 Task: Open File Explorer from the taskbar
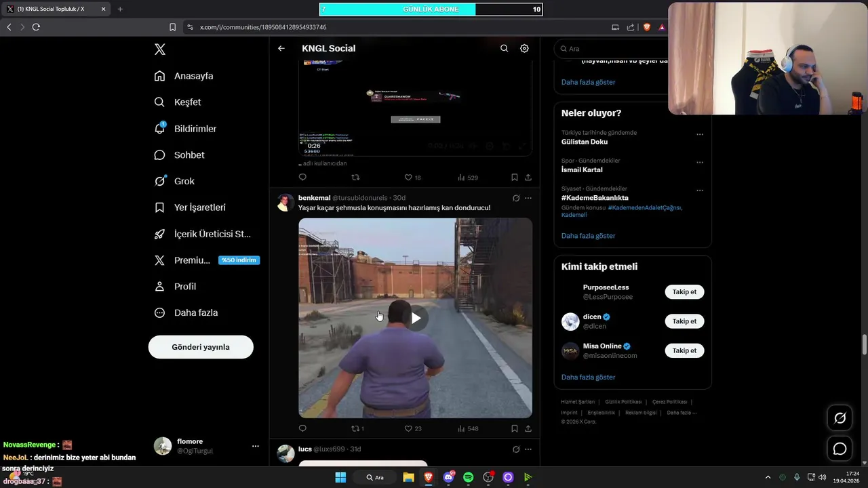point(409,477)
